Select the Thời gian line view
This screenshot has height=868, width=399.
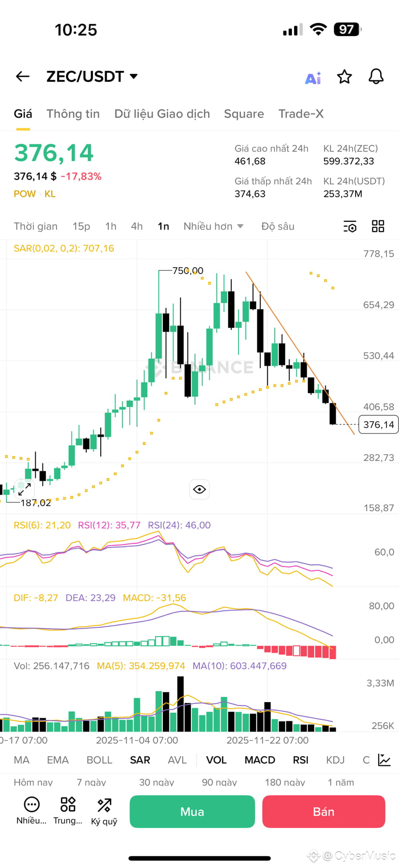(36, 226)
